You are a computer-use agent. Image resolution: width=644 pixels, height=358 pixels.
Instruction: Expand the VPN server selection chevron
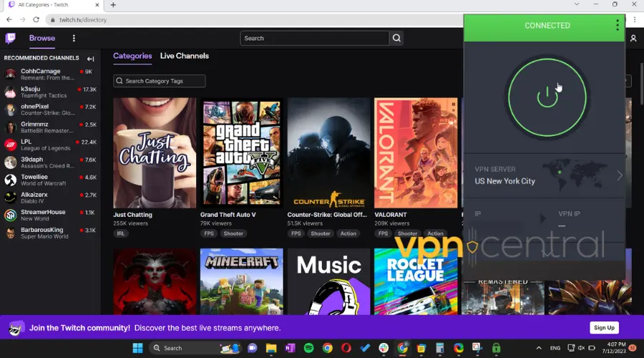point(620,175)
